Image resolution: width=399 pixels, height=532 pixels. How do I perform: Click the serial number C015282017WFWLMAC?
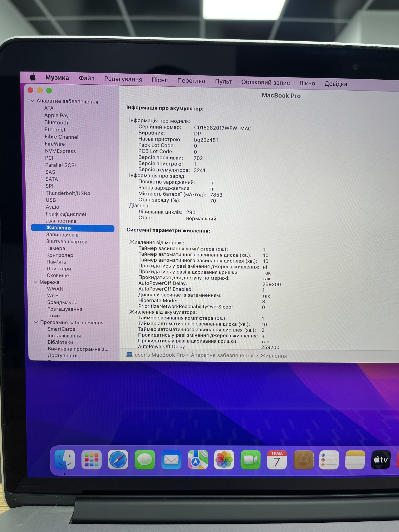(223, 128)
